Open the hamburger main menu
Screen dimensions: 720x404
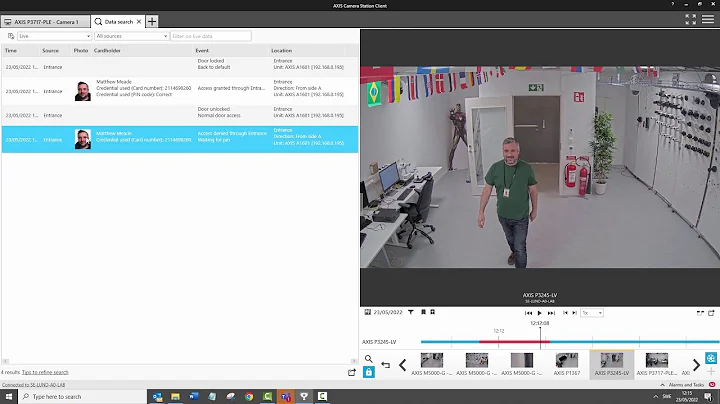pyautogui.click(x=708, y=19)
